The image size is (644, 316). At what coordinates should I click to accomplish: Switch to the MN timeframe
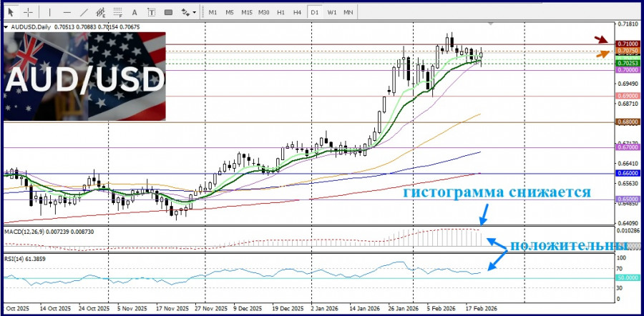(x=348, y=12)
